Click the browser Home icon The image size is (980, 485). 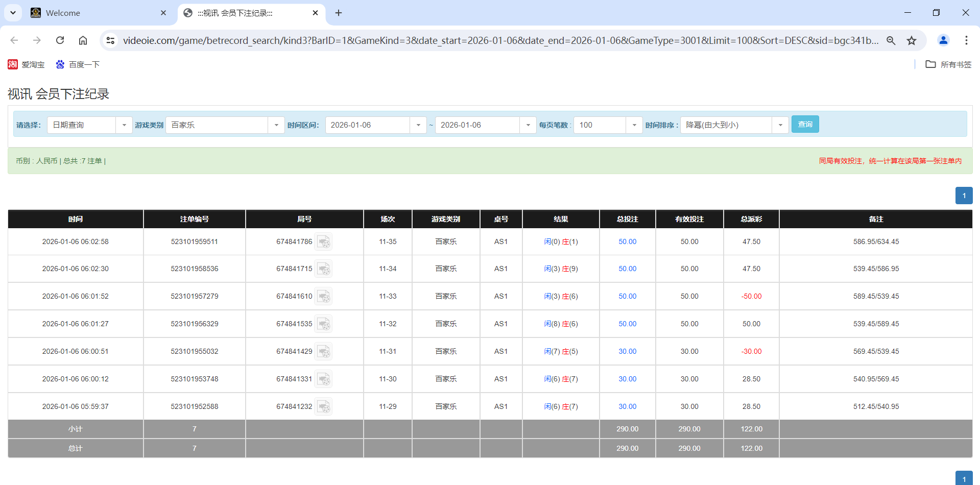click(83, 40)
